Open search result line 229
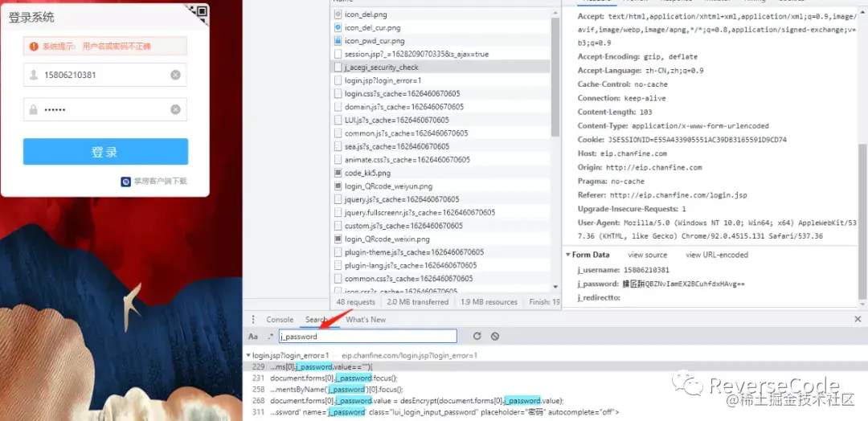868x421 pixels. [555, 367]
